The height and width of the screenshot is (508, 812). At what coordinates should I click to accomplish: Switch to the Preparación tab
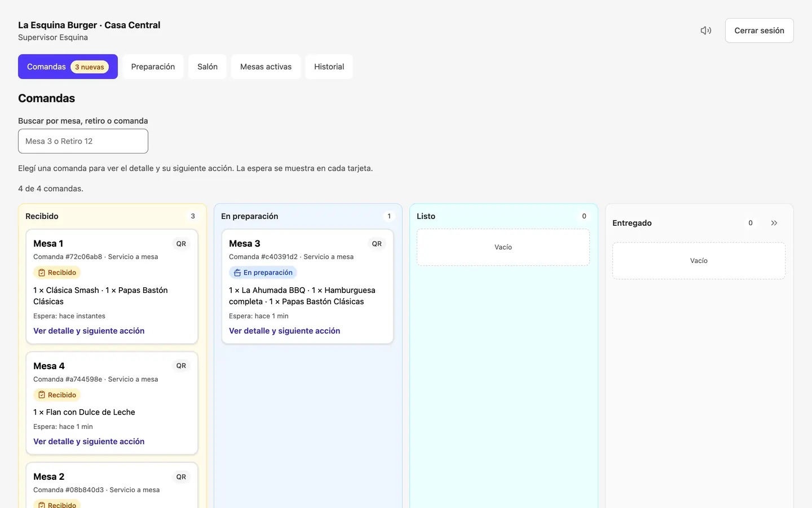click(x=153, y=67)
